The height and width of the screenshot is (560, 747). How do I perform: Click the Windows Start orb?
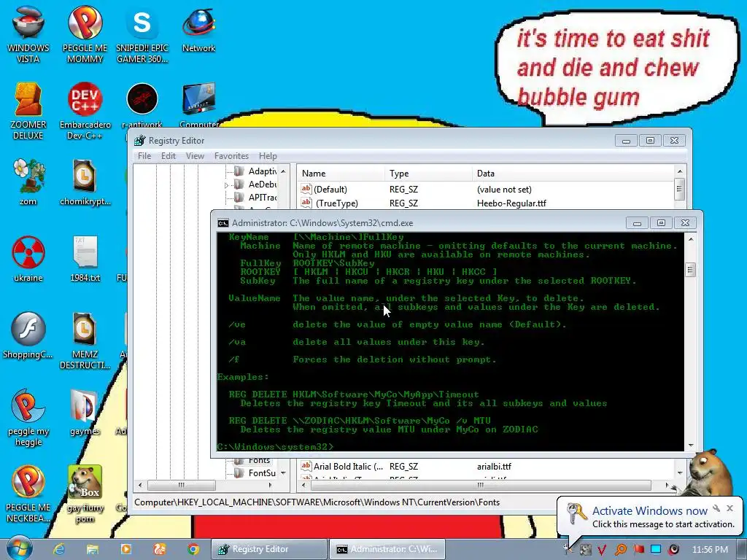pyautogui.click(x=20, y=548)
